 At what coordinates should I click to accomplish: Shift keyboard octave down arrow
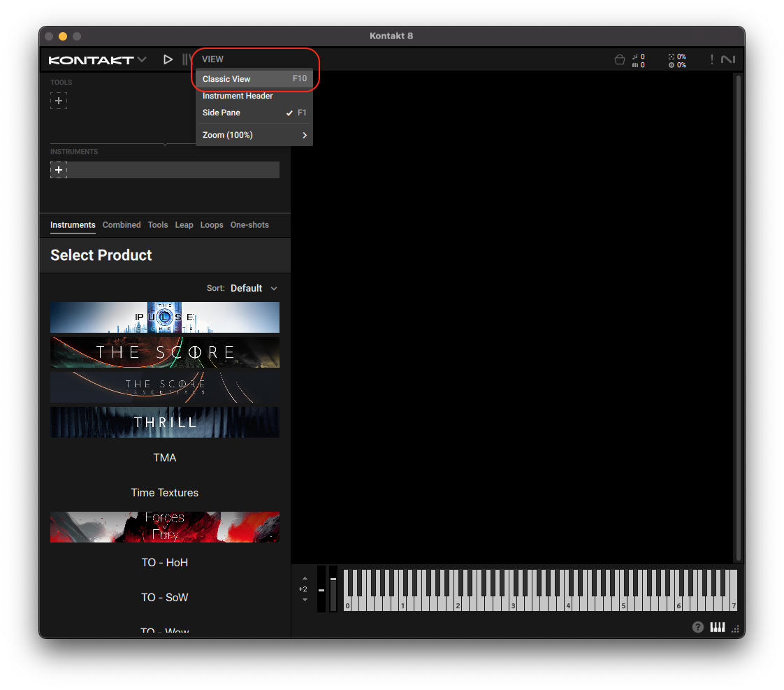pos(305,600)
